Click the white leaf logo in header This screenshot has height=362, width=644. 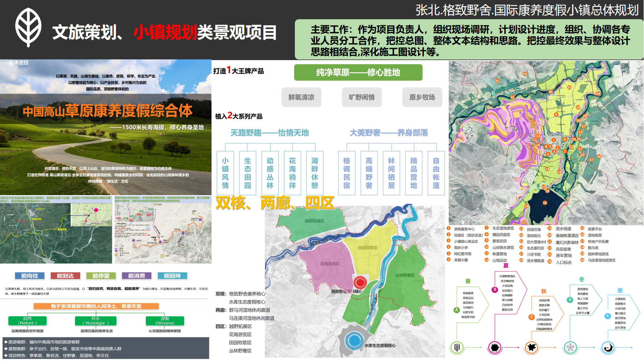click(28, 28)
